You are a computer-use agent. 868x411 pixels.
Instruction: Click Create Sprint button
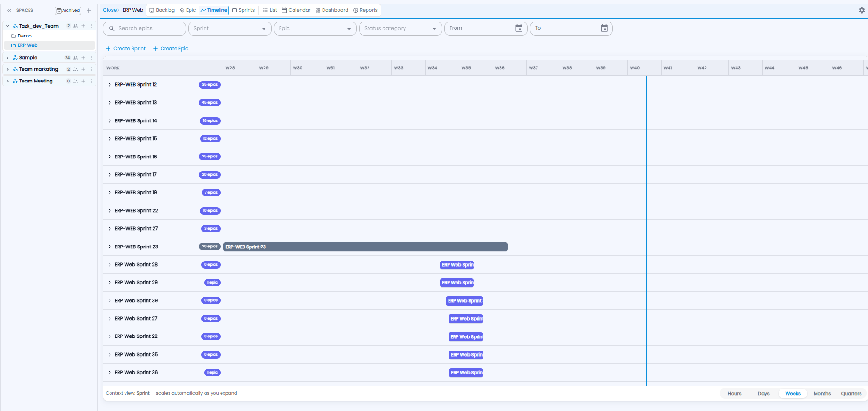(125, 49)
